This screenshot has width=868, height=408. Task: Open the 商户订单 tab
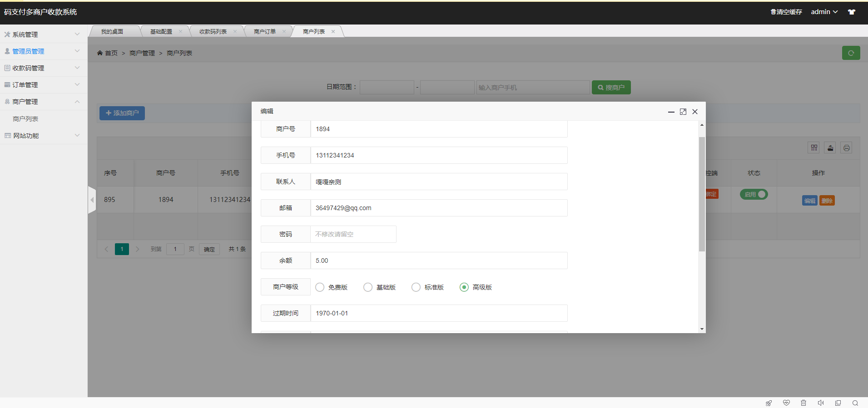(x=265, y=32)
